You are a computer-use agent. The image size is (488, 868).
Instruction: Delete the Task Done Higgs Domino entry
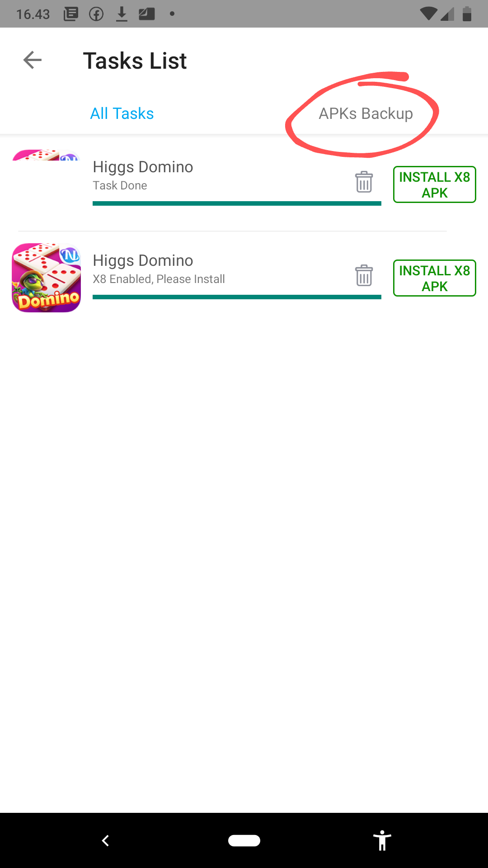[364, 182]
